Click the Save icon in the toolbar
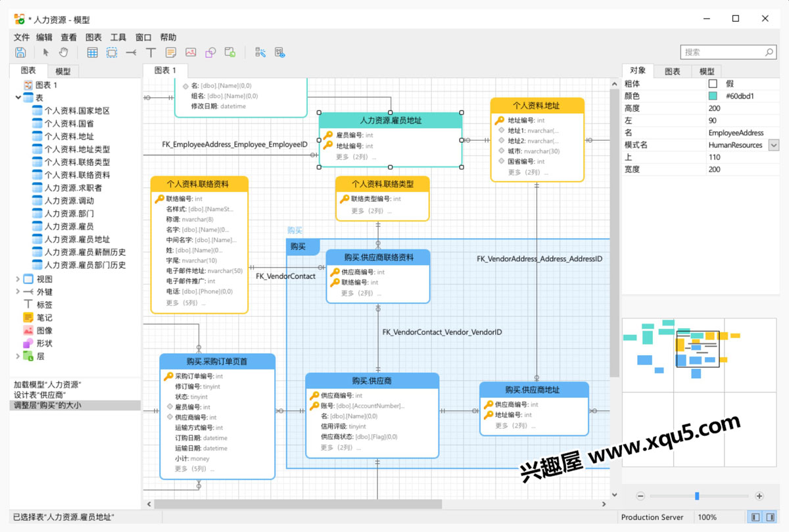The width and height of the screenshot is (789, 532). 20,53
